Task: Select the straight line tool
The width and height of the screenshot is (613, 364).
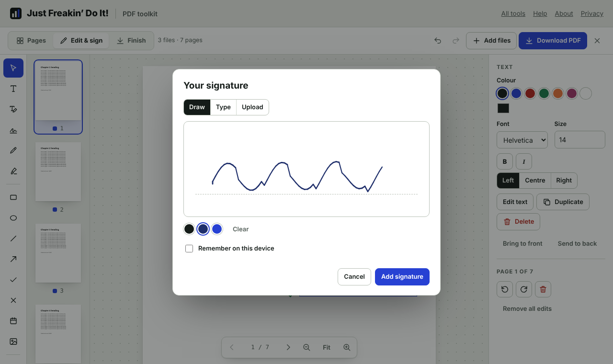Action: click(x=13, y=239)
